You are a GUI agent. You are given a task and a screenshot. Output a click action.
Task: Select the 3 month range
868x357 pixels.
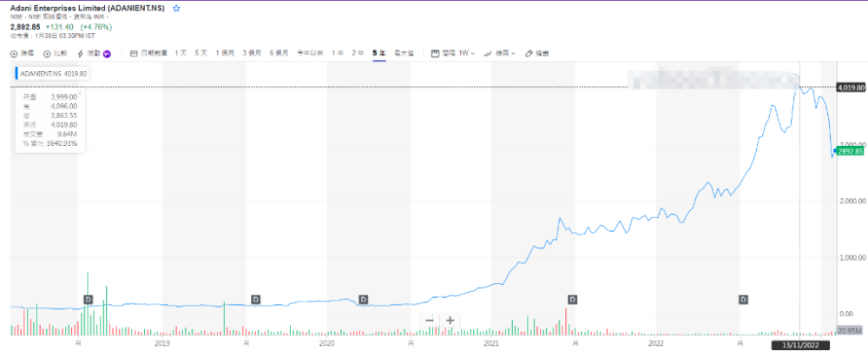[252, 53]
